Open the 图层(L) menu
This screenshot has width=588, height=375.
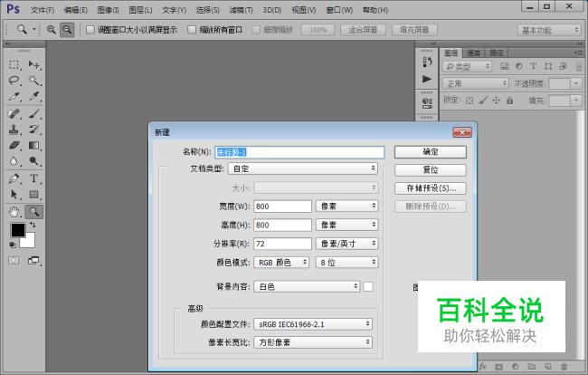click(x=140, y=10)
